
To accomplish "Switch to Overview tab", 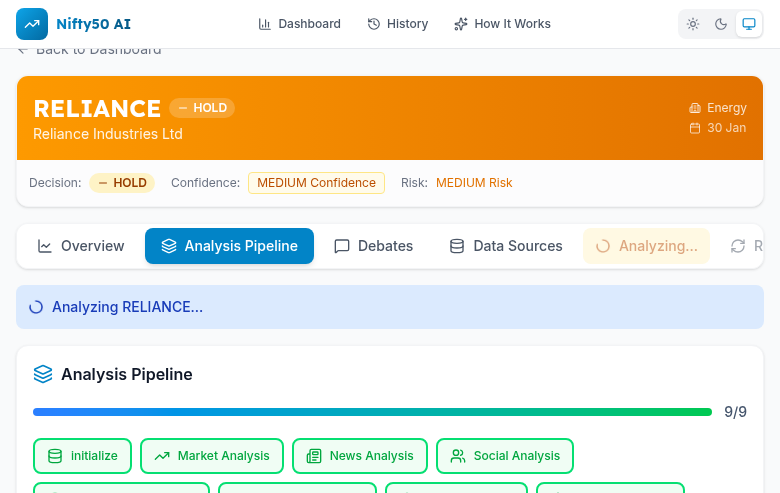I will point(81,246).
